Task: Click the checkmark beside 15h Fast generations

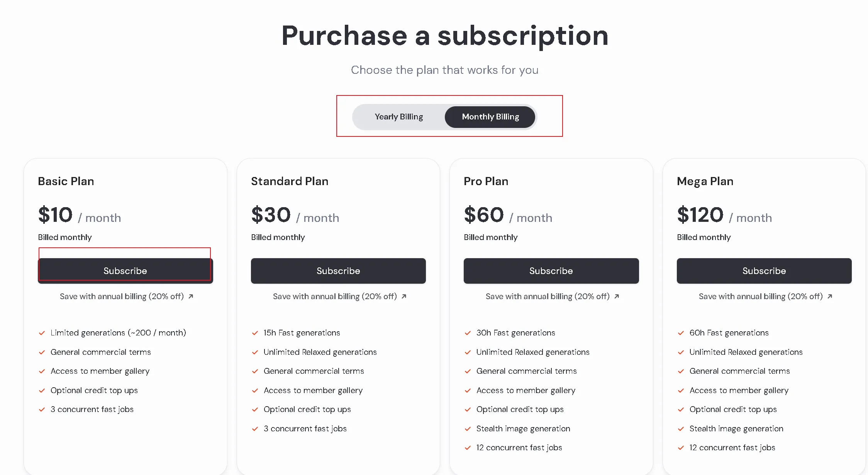Action: 255,333
